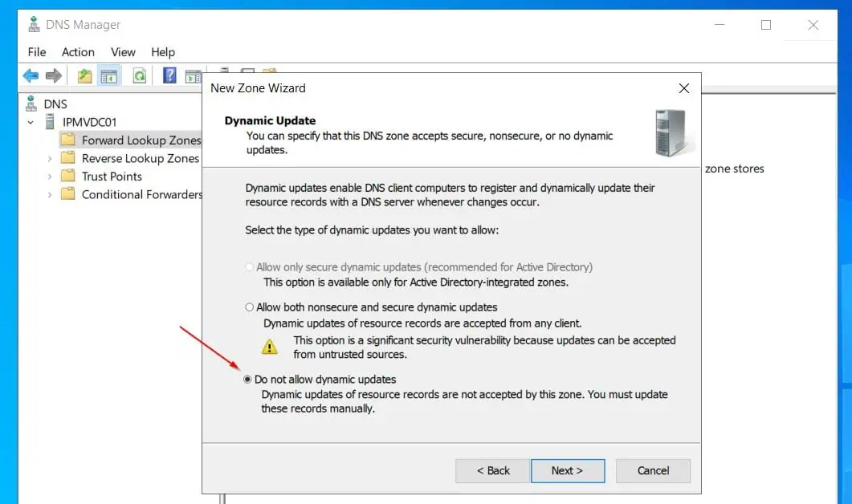
Task: Click the gray Forward arrow in toolbar
Action: [x=53, y=75]
